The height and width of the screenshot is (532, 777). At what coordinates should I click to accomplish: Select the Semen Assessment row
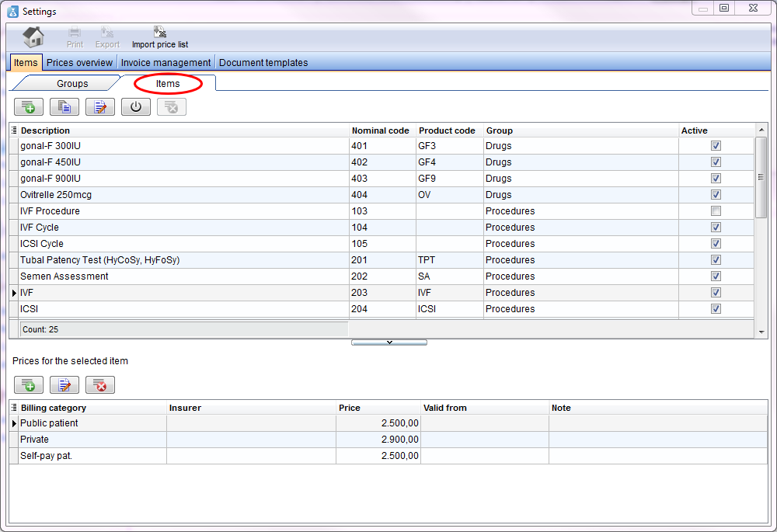[382, 276]
